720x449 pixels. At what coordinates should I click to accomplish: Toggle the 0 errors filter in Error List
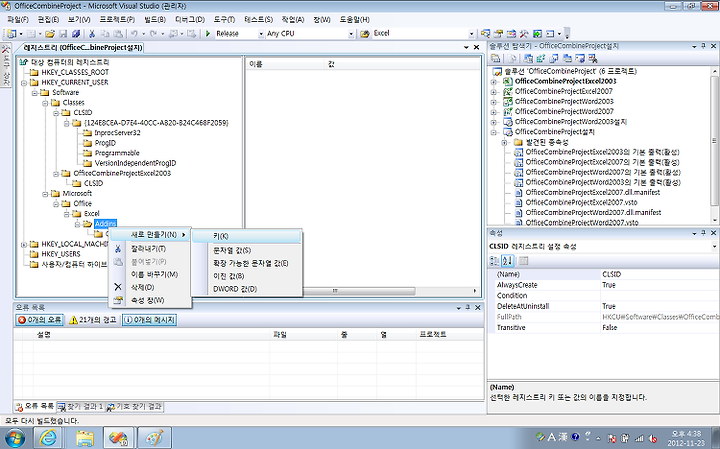pos(39,320)
